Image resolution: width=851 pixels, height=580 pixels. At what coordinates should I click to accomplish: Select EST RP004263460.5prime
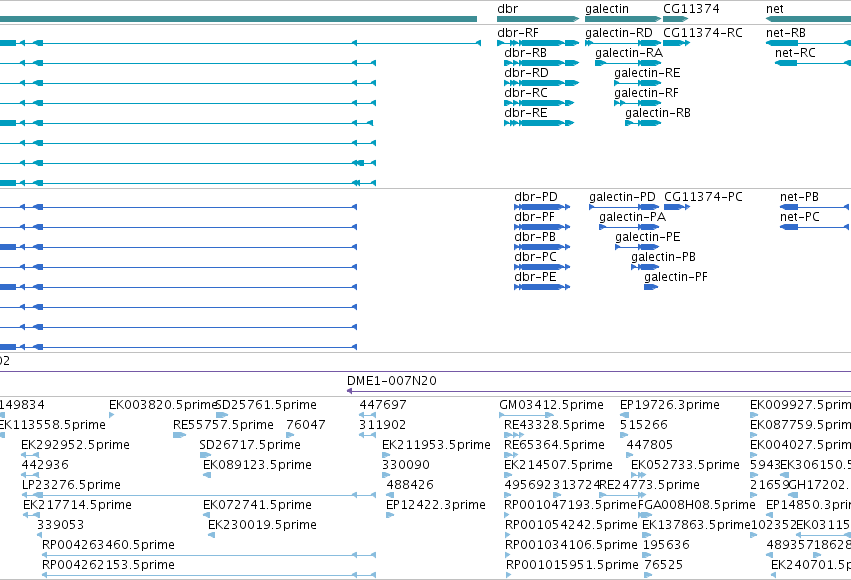coord(109,545)
